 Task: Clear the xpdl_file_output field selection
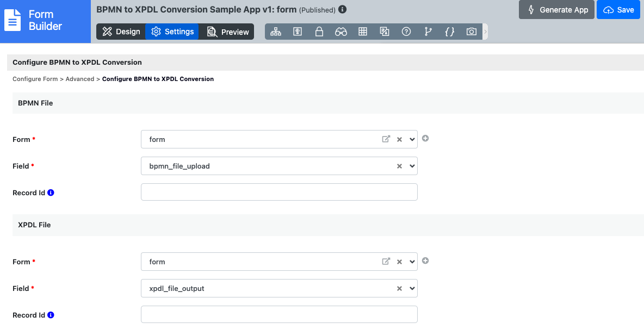click(x=399, y=289)
